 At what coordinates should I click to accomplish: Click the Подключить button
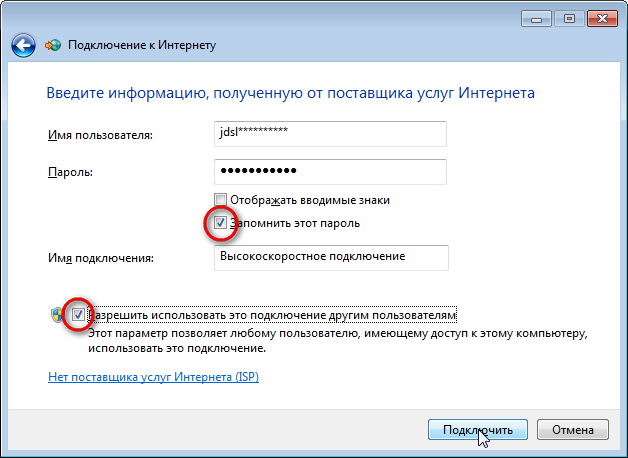tap(478, 430)
